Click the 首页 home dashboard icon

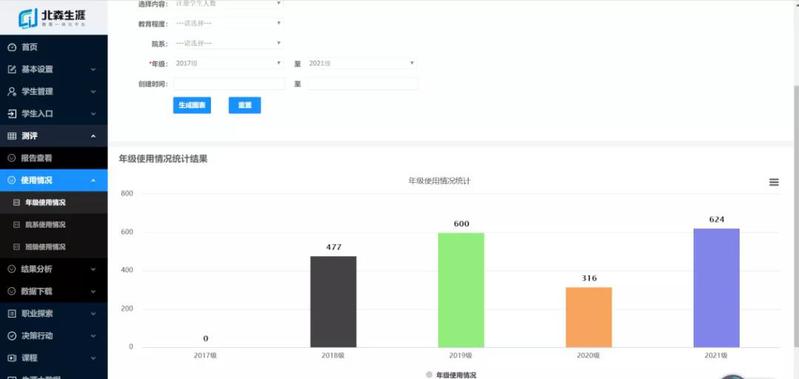tap(12, 47)
